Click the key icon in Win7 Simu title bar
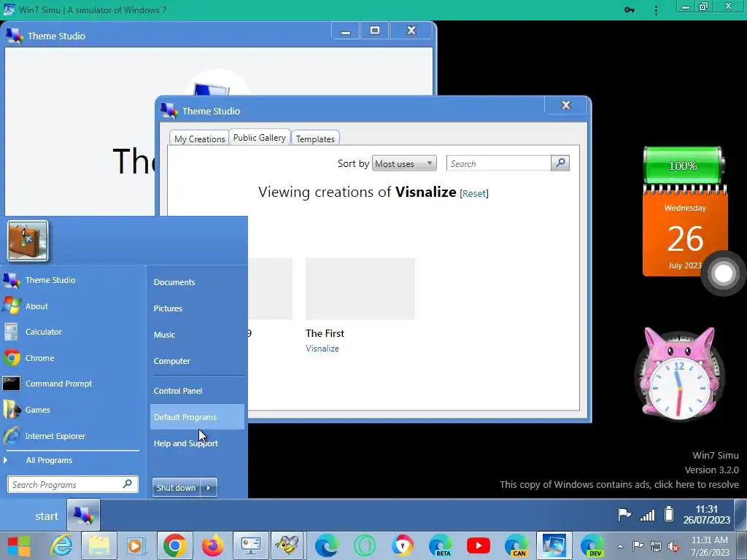This screenshot has width=747, height=560. (630, 10)
